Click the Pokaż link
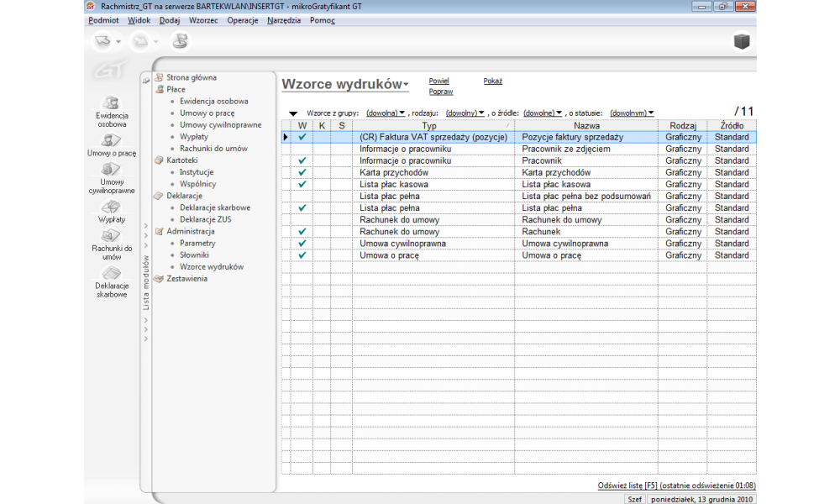The image size is (840, 504). [493, 81]
